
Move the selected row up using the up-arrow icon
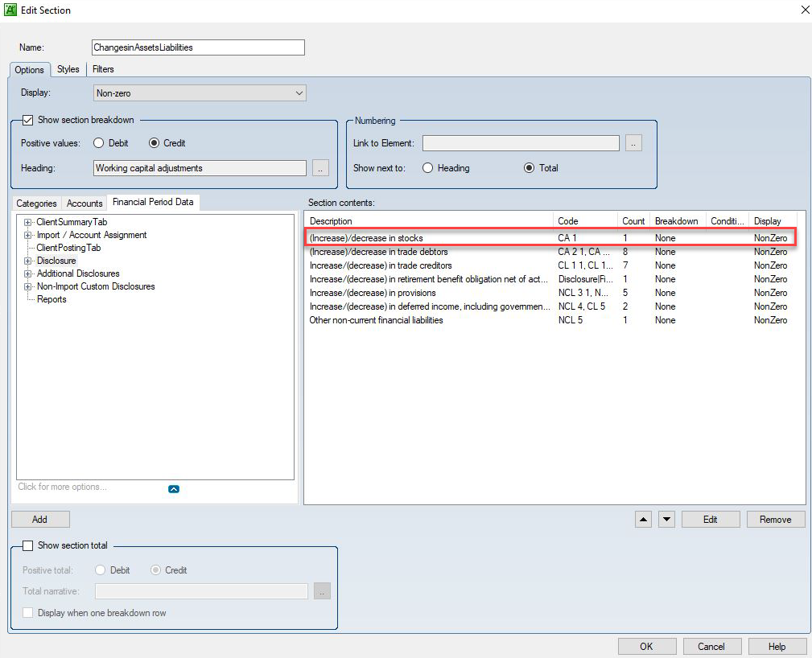[643, 519]
